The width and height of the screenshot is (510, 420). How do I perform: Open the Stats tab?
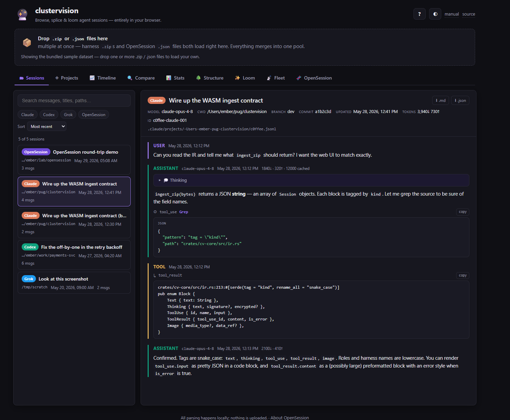[x=175, y=78]
